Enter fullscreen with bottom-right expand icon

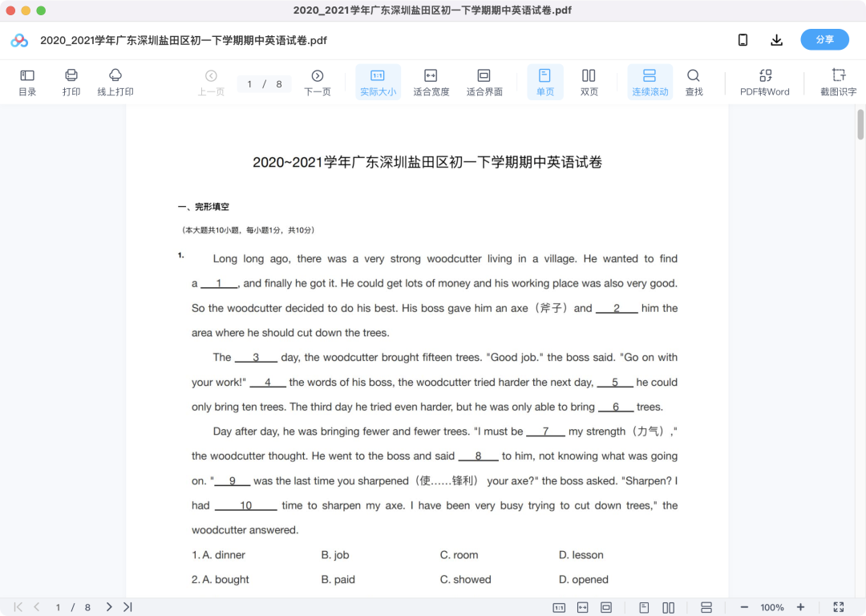click(x=839, y=607)
